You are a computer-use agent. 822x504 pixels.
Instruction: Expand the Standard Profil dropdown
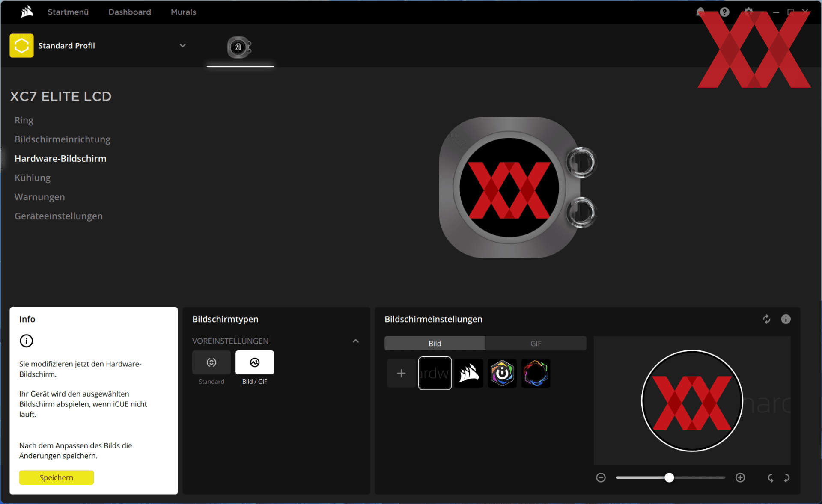pyautogui.click(x=182, y=45)
